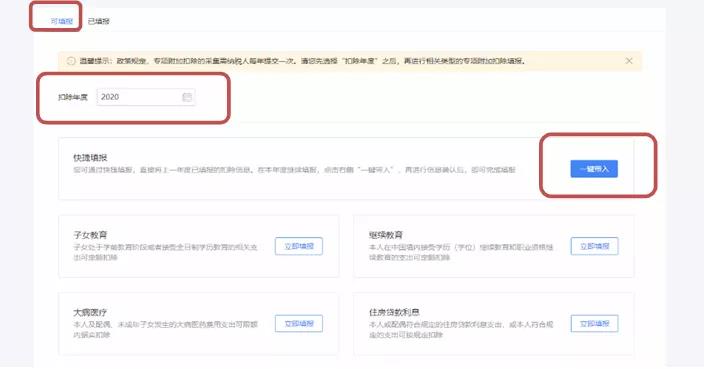Click the 子女教育 card title
Image resolution: width=704 pixels, height=369 pixels.
pyautogui.click(x=90, y=235)
